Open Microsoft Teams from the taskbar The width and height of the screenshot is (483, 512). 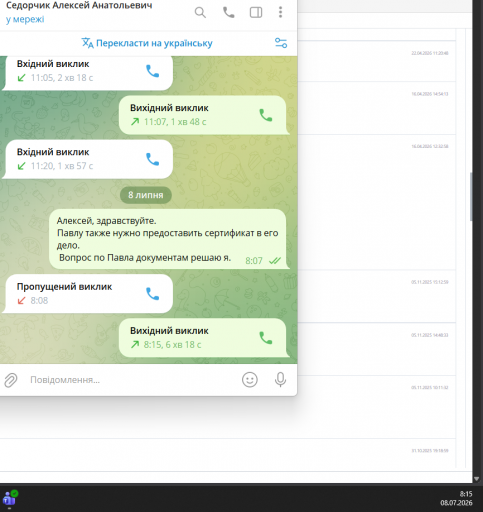10,499
